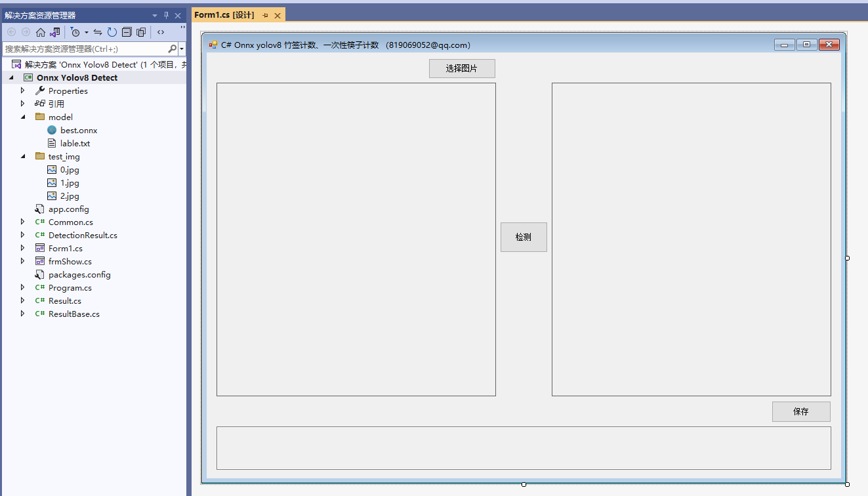The width and height of the screenshot is (868, 496).
Task: Collapse the model folder
Action: point(23,117)
